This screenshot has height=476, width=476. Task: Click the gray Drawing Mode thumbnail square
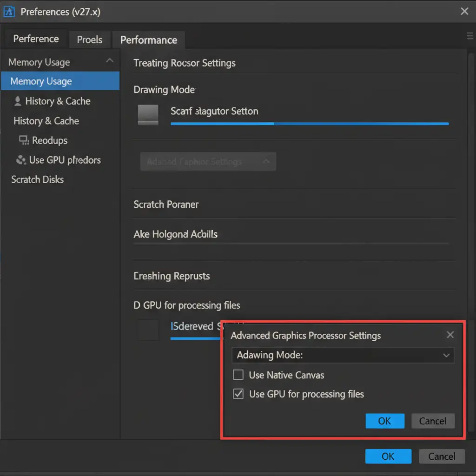pyautogui.click(x=148, y=114)
